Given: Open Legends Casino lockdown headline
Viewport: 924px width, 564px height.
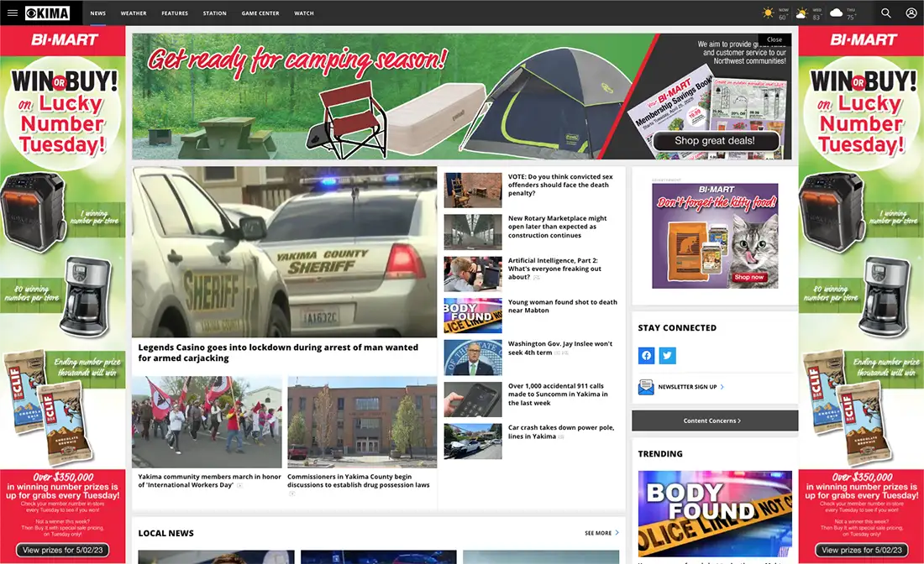Looking at the screenshot, I should pos(278,352).
